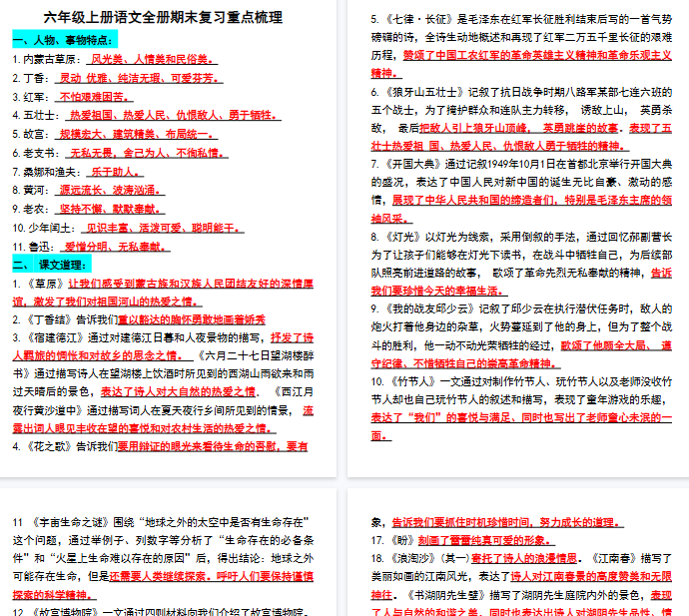Click the paragraph beginning 10.《竹节人》
The height and width of the screenshot is (616, 689).
pos(521,408)
